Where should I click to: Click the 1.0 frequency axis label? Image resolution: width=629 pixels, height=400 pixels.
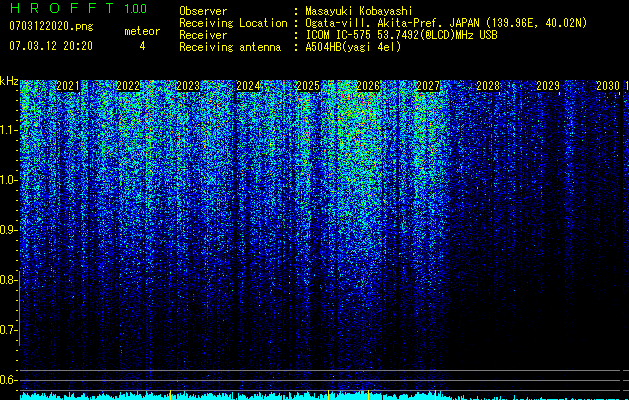pyautogui.click(x=8, y=180)
